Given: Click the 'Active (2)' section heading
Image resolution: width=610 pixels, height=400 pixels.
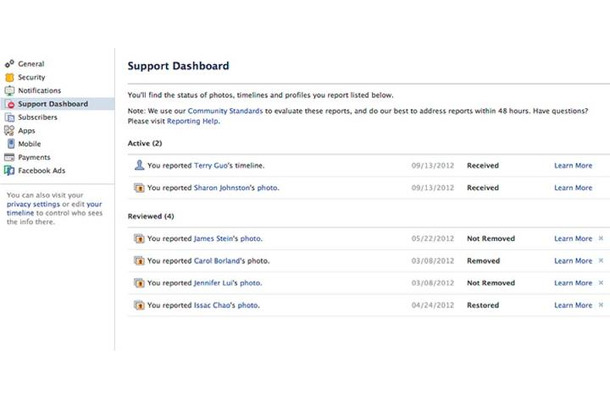Looking at the screenshot, I should pos(145,143).
